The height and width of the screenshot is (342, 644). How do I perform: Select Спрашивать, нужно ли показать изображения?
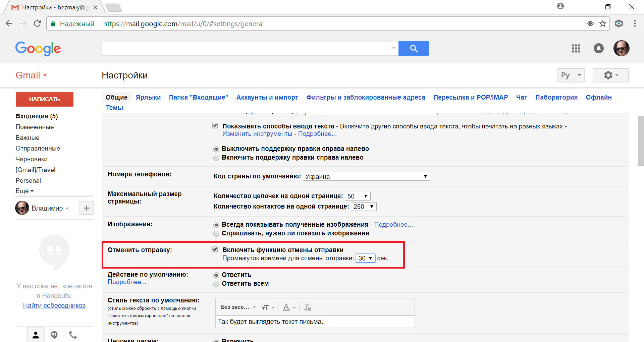pyautogui.click(x=216, y=234)
